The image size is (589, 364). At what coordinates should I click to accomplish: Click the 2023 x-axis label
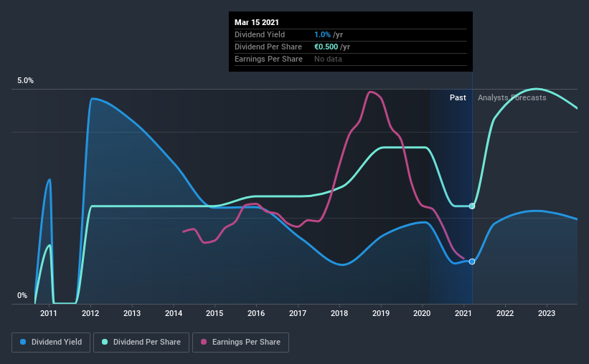pyautogui.click(x=546, y=313)
